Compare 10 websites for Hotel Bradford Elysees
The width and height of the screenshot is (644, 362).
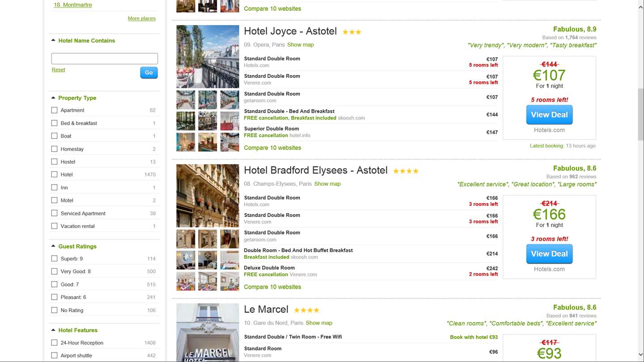coord(272,287)
